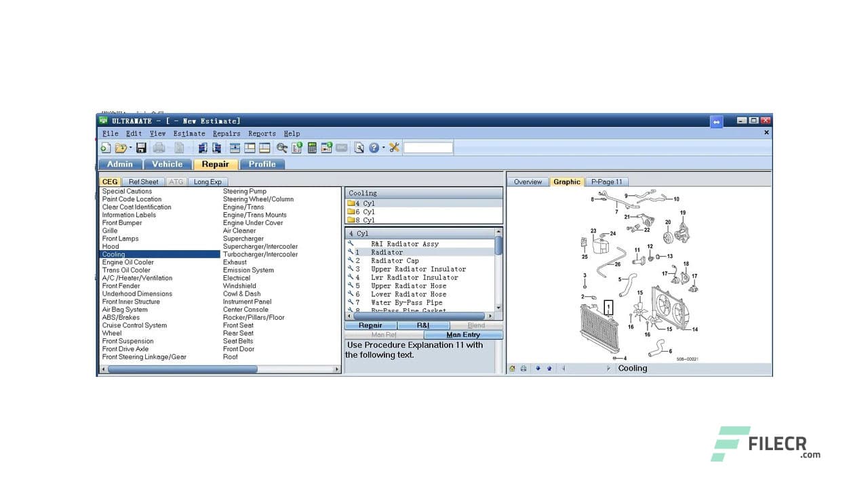The width and height of the screenshot is (868, 488).
Task: Switch to the Admin tab
Action: tap(120, 164)
